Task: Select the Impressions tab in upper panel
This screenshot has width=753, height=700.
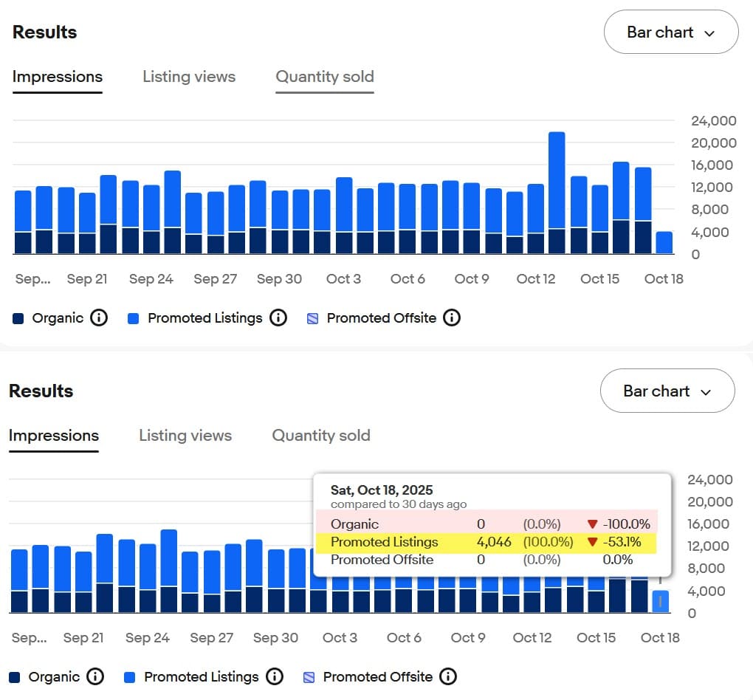Action: (x=58, y=77)
